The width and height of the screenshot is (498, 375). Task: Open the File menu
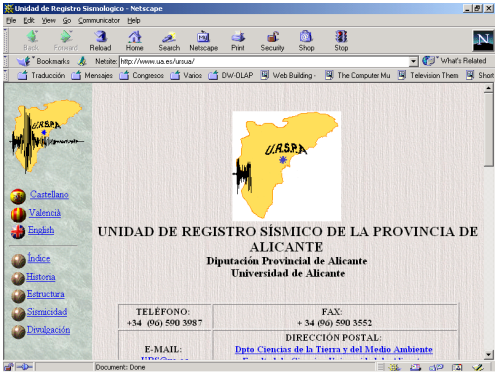(x=11, y=21)
